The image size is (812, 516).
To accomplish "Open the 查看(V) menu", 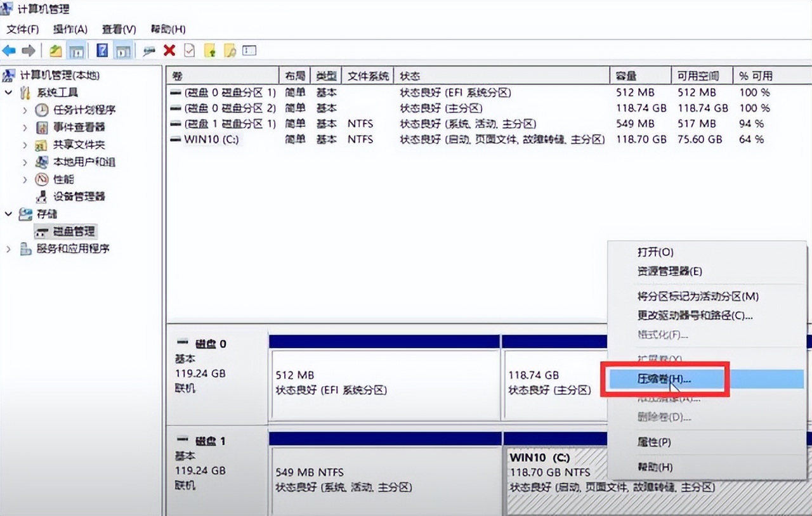I will (x=118, y=29).
